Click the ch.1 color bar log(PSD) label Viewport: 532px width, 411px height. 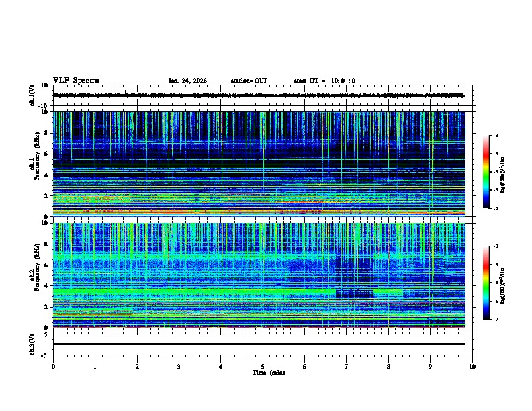point(503,175)
